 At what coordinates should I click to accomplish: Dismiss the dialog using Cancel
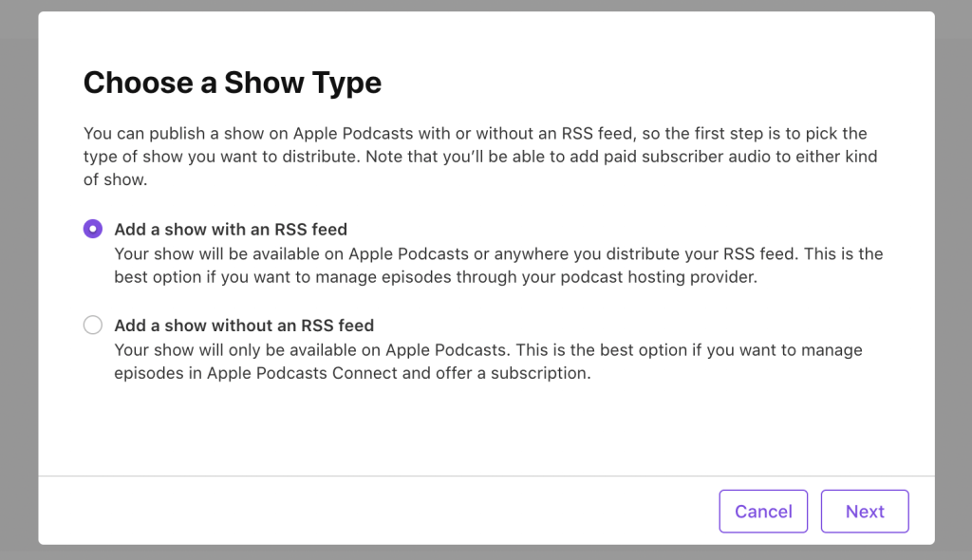pos(763,511)
